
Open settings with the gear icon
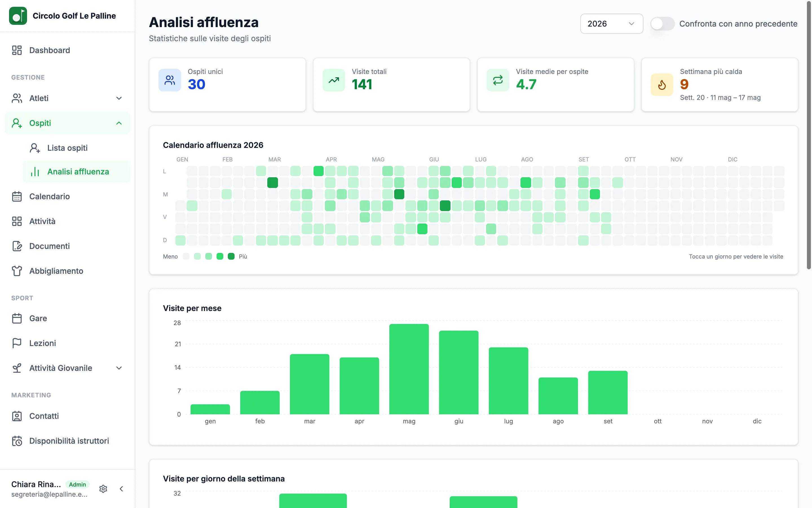[x=103, y=489]
